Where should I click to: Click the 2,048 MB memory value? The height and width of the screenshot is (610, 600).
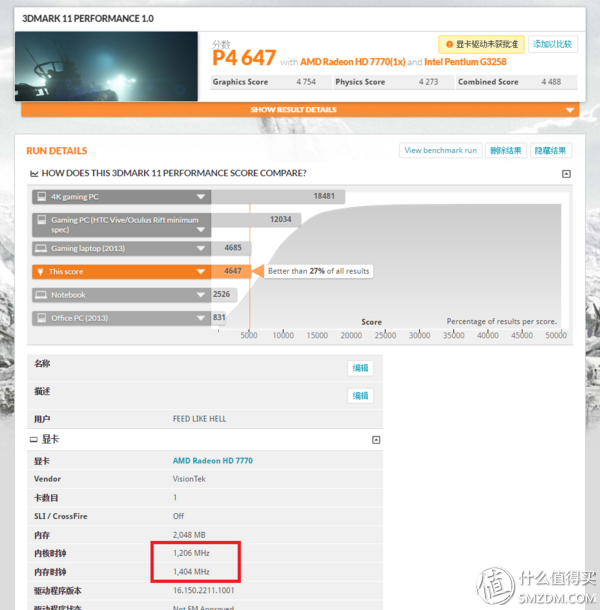point(189,535)
